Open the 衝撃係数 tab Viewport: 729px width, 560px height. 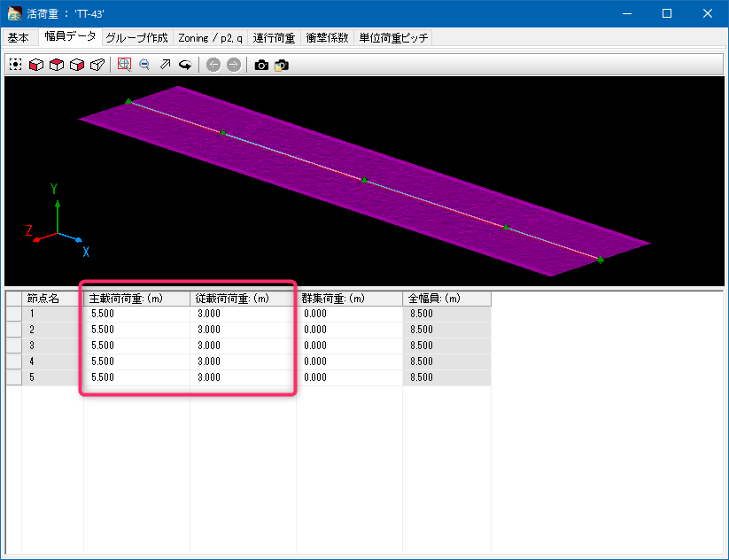coord(328,38)
